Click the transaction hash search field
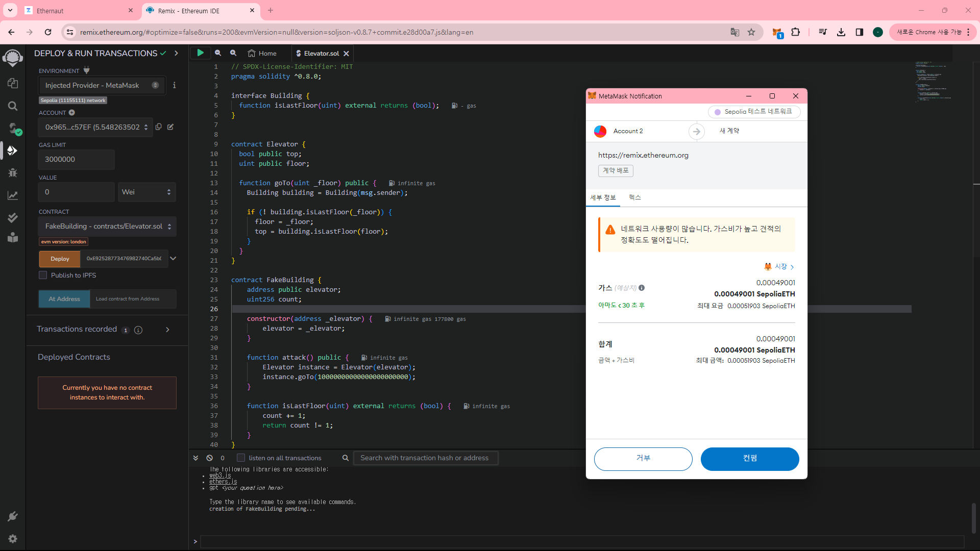The width and height of the screenshot is (980, 551). [x=426, y=458]
